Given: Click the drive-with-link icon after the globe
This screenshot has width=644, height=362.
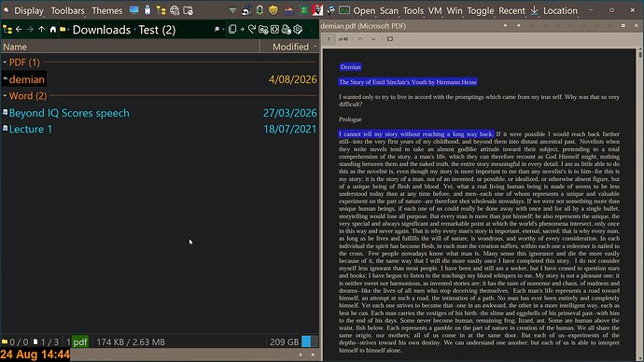Looking at the screenshot, I should click(189, 10).
